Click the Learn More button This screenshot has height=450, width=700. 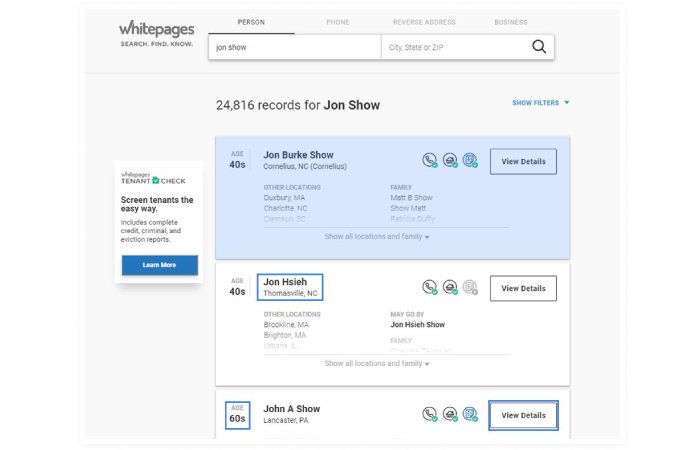coord(160,265)
